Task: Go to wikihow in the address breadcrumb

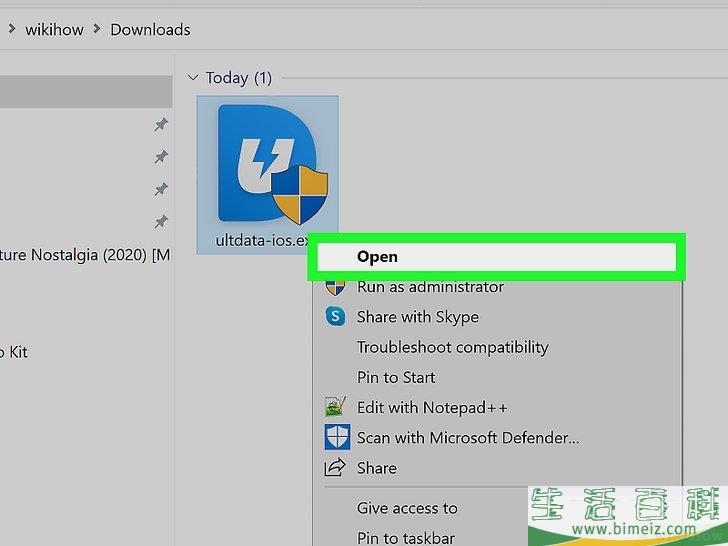Action: 54,30
